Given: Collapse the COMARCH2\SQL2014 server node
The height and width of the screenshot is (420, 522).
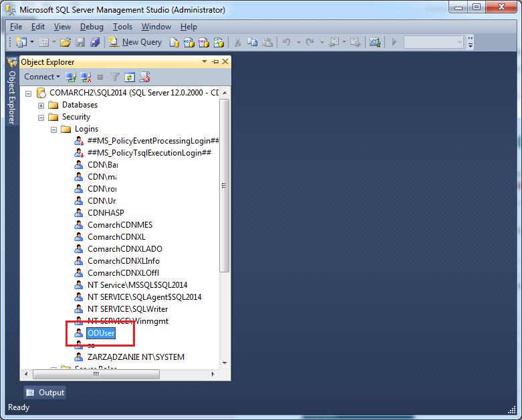Looking at the screenshot, I should pos(29,93).
